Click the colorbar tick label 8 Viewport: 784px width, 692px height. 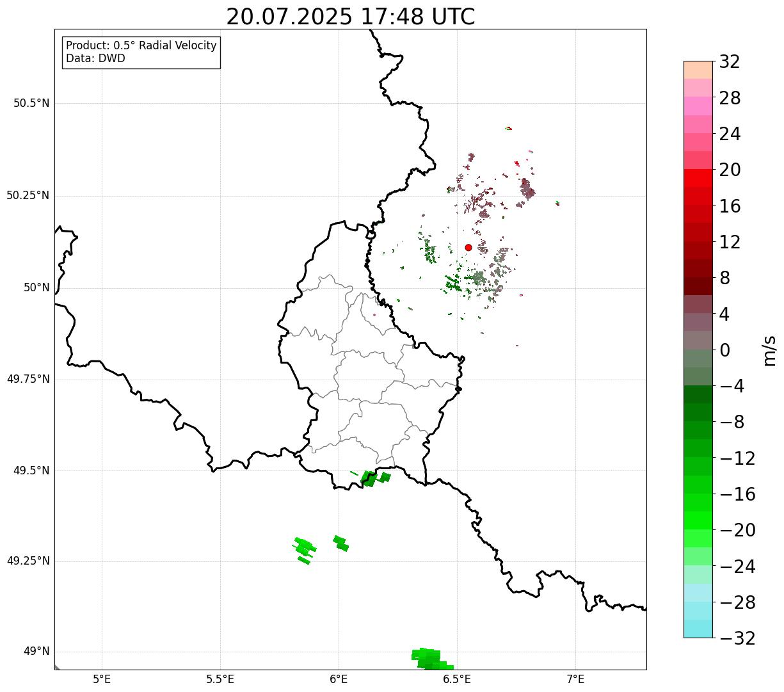[x=724, y=278]
